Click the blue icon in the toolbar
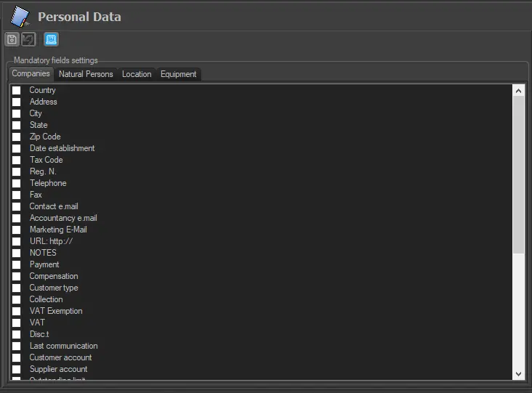This screenshot has width=532, height=393. [51, 39]
